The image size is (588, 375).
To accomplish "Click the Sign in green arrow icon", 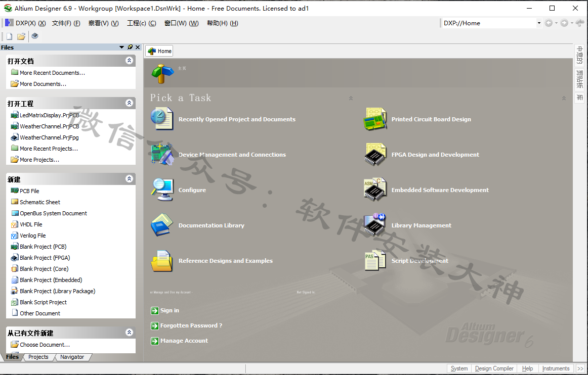I will click(x=155, y=311).
